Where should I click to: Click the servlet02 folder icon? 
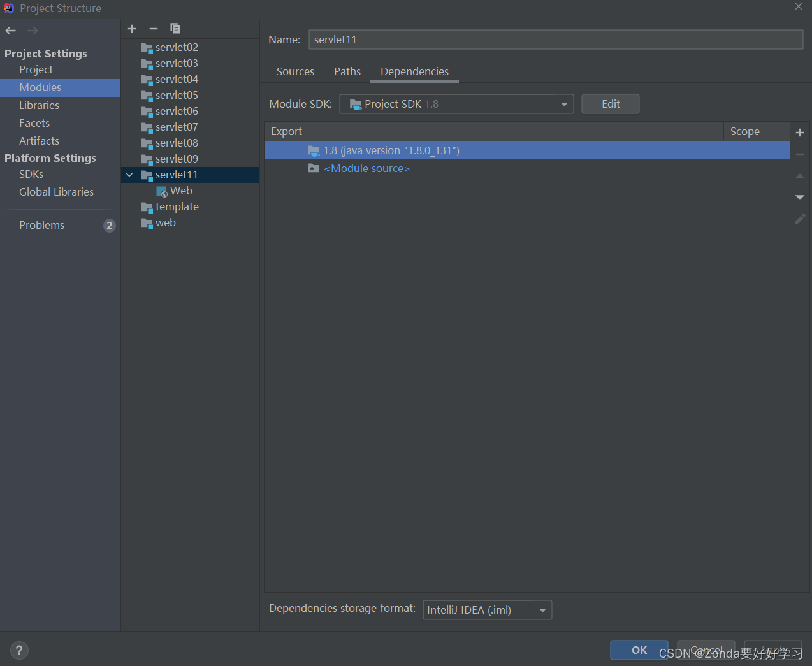pos(147,48)
